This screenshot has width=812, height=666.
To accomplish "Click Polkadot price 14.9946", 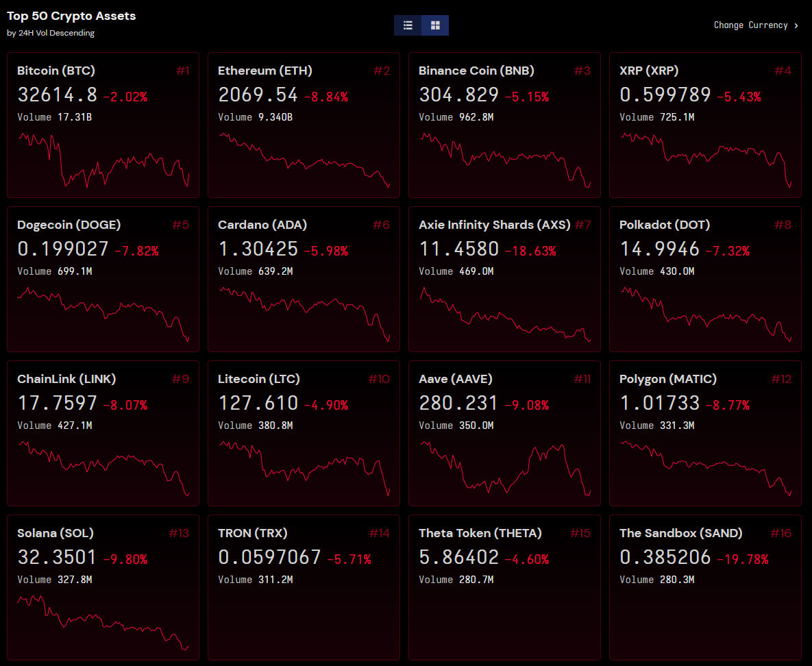I will (x=660, y=249).
